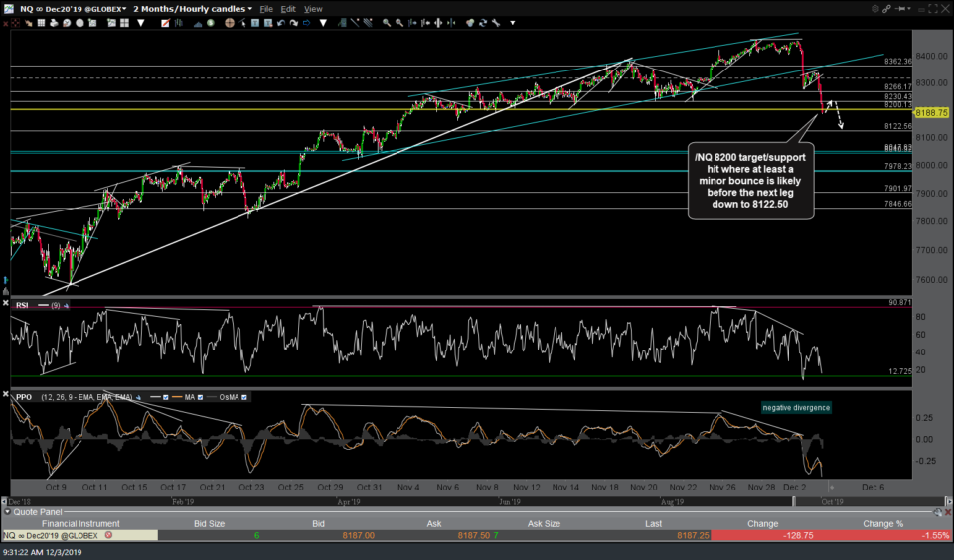The width and height of the screenshot is (954, 560).
Task: Click the chain link icon in title bar
Action: pos(886,9)
